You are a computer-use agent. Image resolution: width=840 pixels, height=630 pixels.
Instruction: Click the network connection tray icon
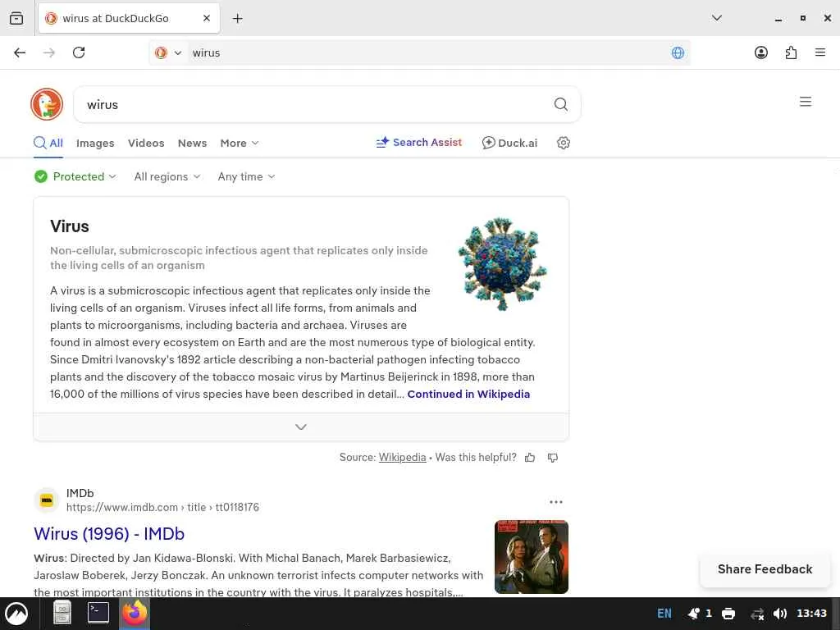click(x=757, y=614)
